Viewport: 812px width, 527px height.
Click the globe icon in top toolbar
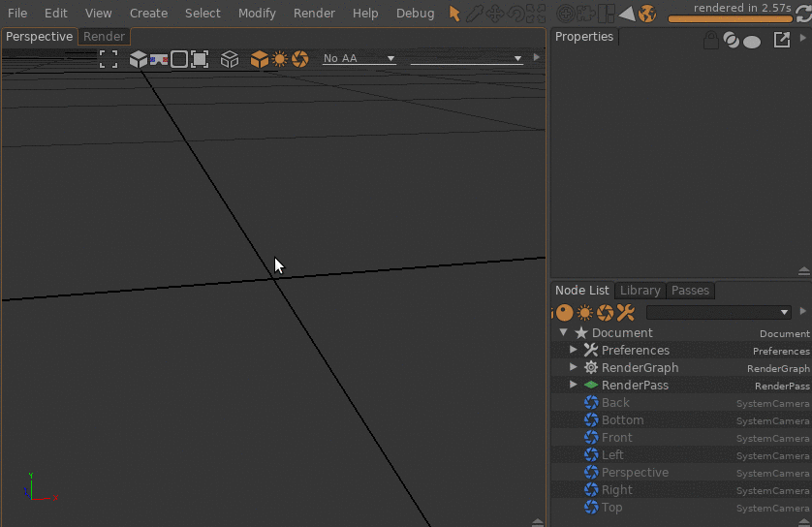tap(647, 14)
